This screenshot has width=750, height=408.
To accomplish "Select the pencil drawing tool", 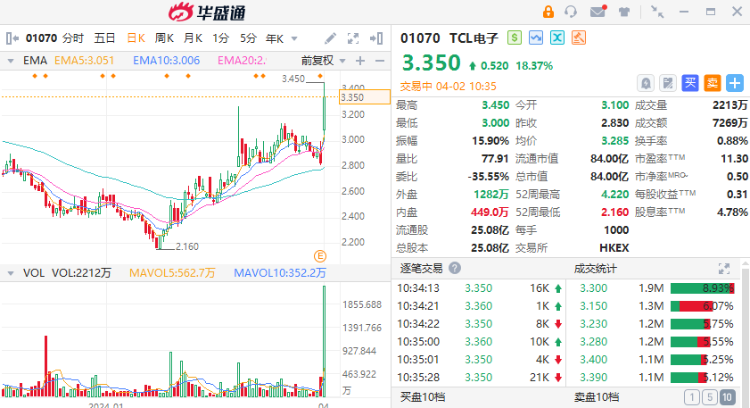I will (x=330, y=38).
